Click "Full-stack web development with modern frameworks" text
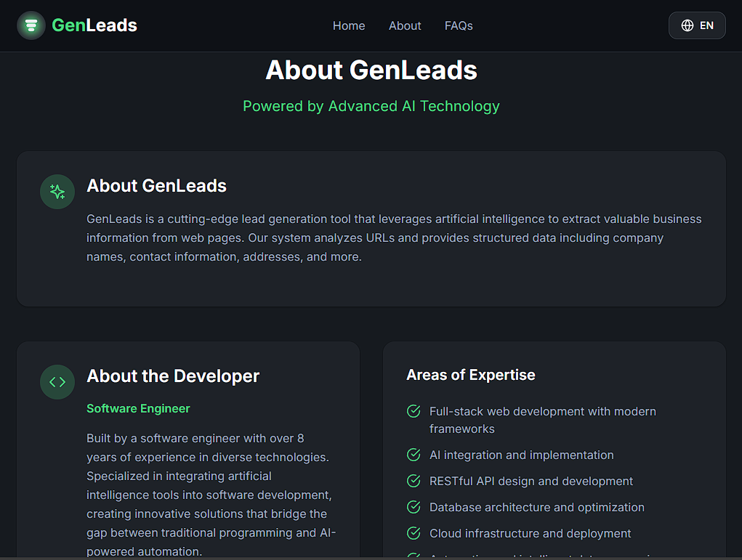742x560 pixels. tap(543, 420)
